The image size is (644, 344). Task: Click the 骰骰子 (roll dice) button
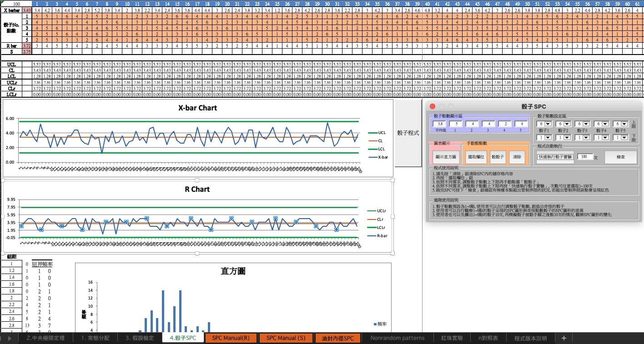tap(498, 157)
